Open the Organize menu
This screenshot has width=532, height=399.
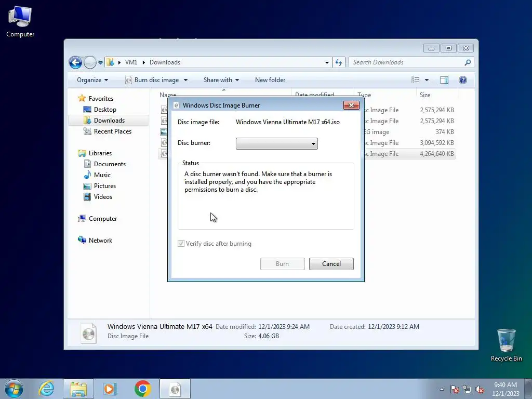[x=92, y=80]
